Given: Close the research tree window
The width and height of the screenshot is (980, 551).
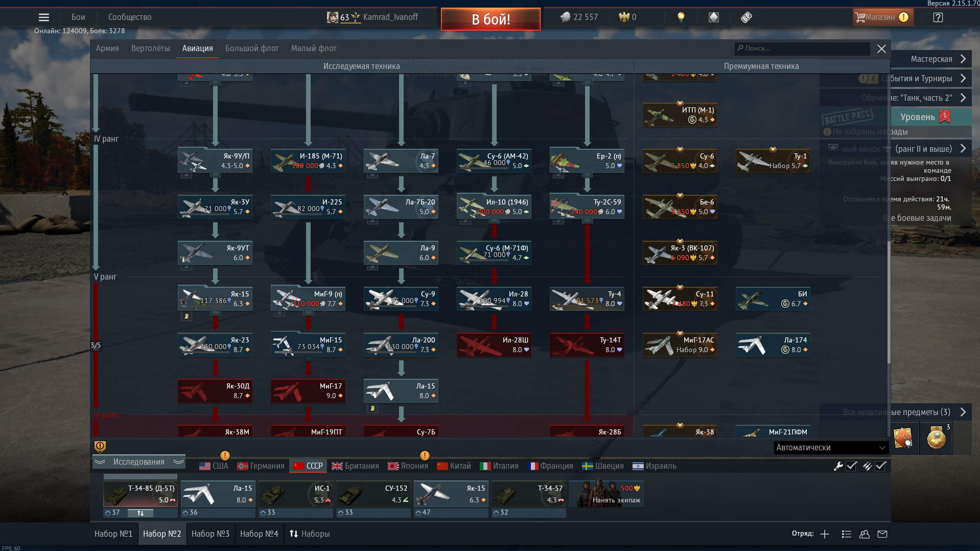Looking at the screenshot, I should tap(881, 49).
